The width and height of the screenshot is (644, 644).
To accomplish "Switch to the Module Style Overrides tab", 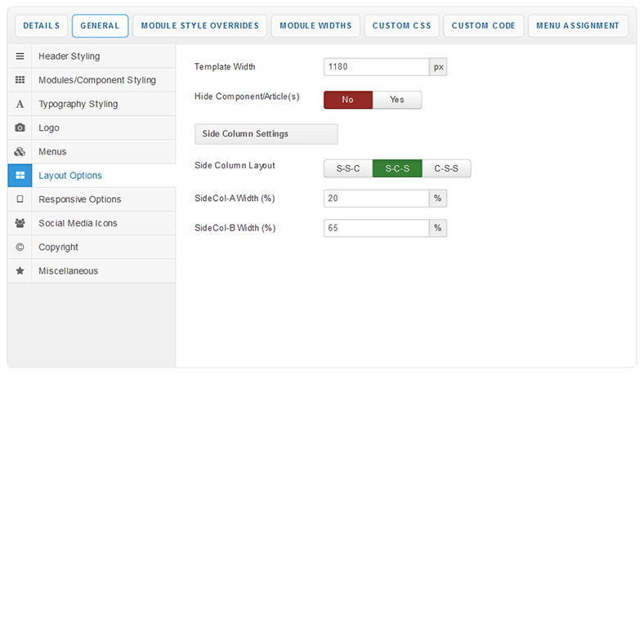I will pos(199,26).
